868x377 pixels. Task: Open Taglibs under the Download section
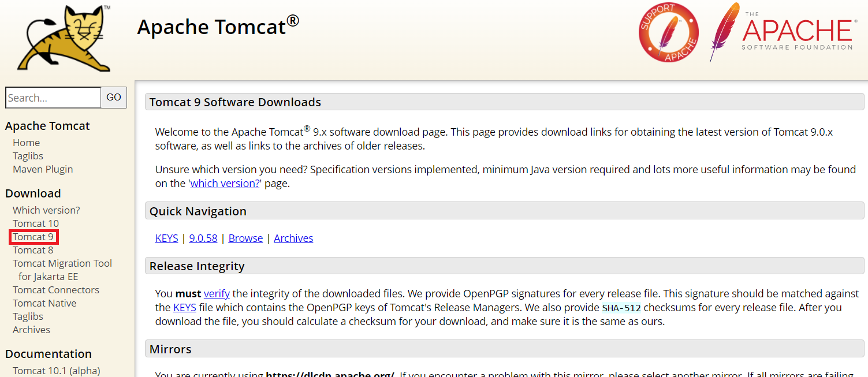pos(28,316)
